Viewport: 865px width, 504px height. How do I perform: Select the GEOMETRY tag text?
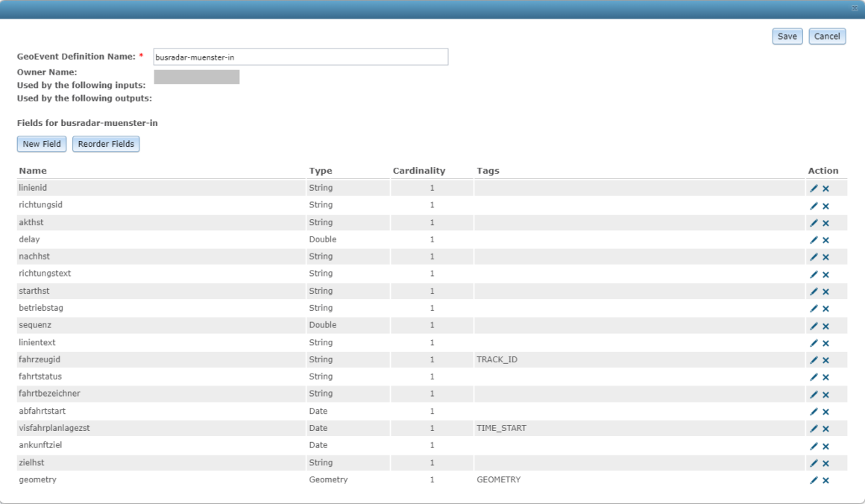click(499, 479)
